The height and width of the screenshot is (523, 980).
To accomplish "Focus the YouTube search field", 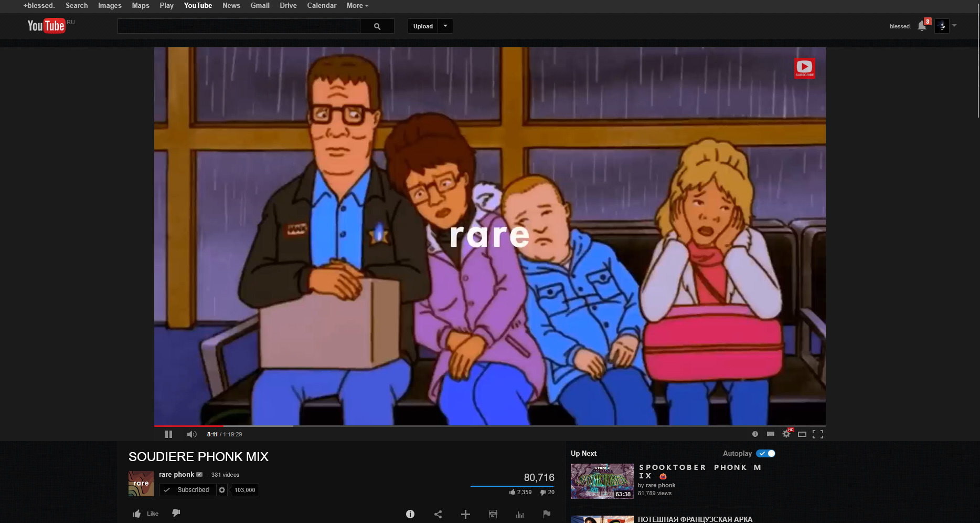I will tap(239, 26).
